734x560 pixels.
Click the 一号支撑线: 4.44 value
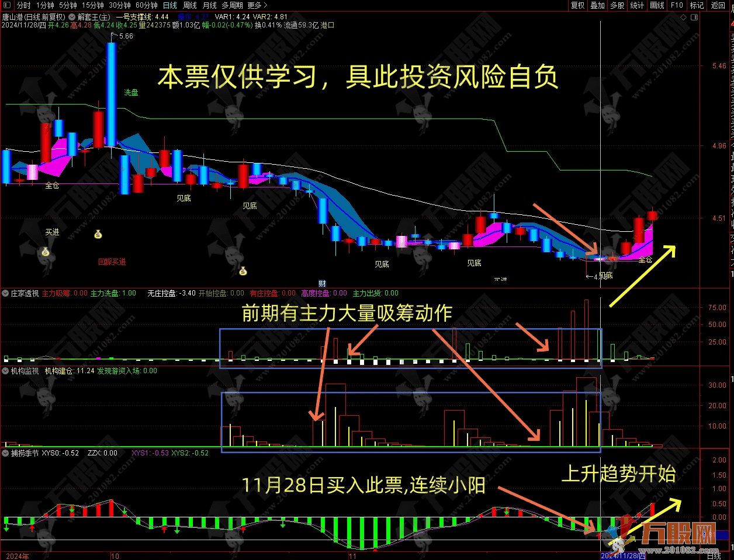142,17
